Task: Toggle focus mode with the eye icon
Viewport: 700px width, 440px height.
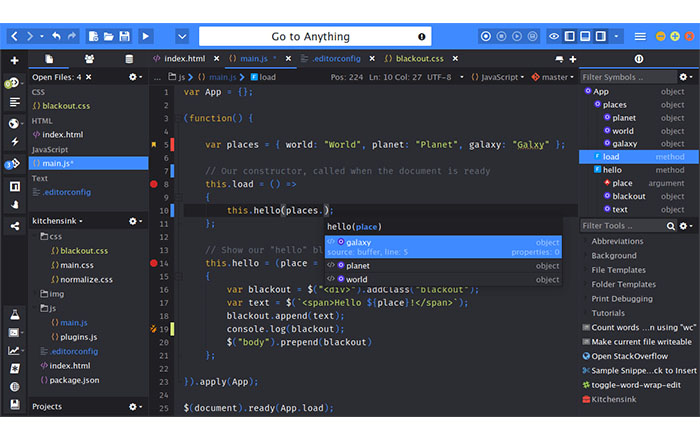Action: pyautogui.click(x=554, y=37)
